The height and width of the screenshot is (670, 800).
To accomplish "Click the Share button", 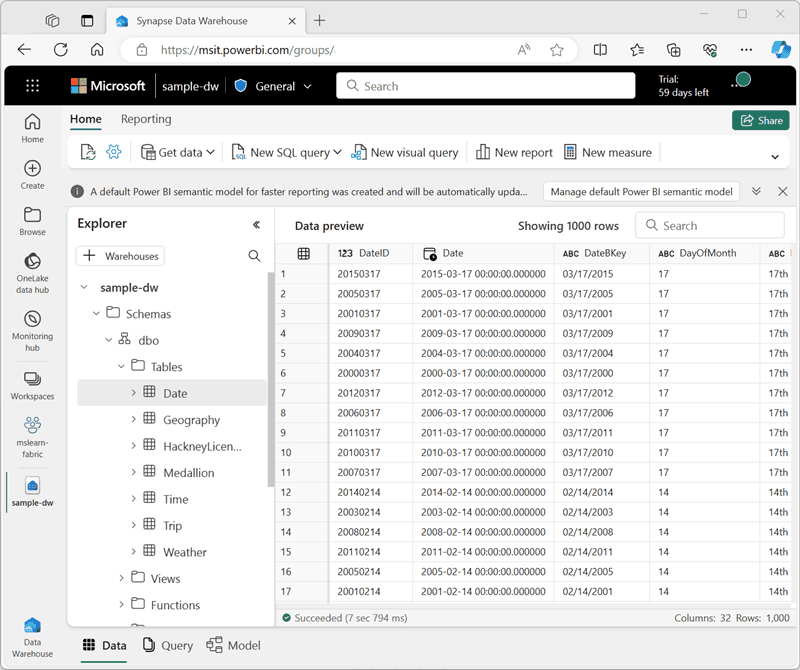I will tap(760, 120).
